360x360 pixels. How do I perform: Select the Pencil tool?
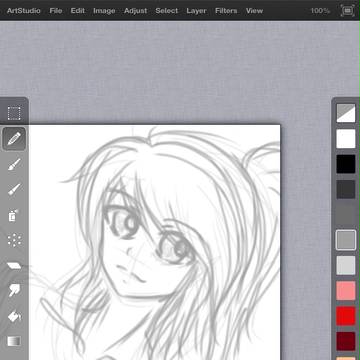click(x=14, y=138)
